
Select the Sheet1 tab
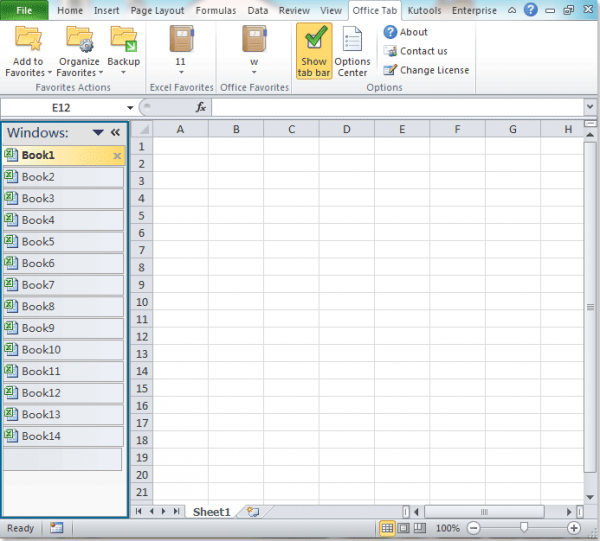[x=212, y=512]
